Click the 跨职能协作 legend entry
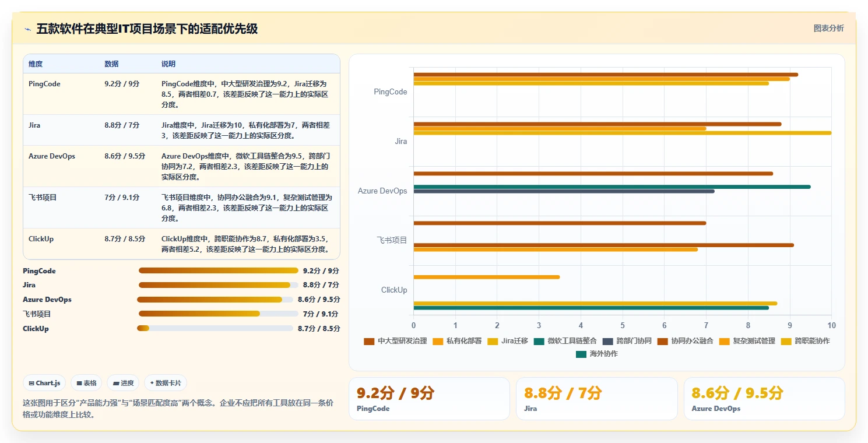868x443 pixels. tap(806, 341)
